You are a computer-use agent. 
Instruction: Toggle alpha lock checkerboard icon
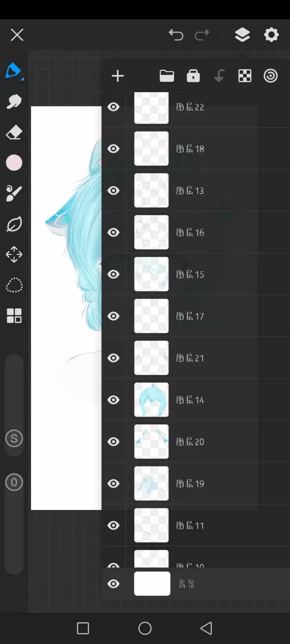pyautogui.click(x=245, y=76)
